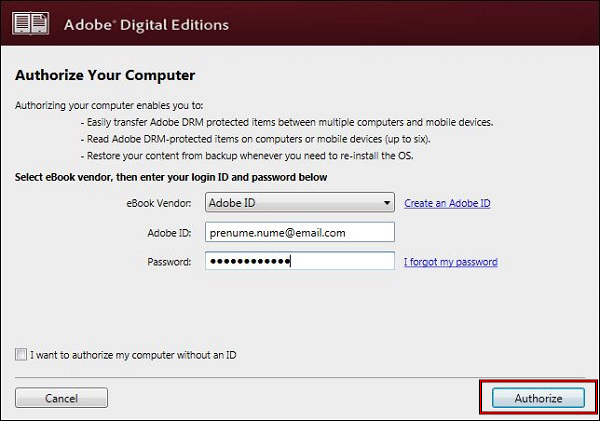Select the Authorize Your Computer heading
Screen dimensions: 600x421
pos(105,75)
